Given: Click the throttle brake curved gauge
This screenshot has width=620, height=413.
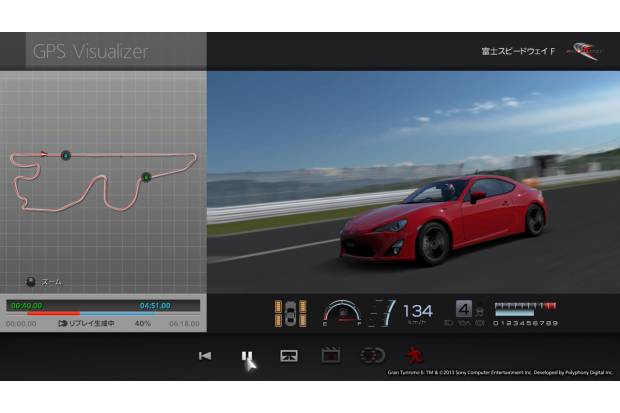Looking at the screenshot, I should 384,313.
